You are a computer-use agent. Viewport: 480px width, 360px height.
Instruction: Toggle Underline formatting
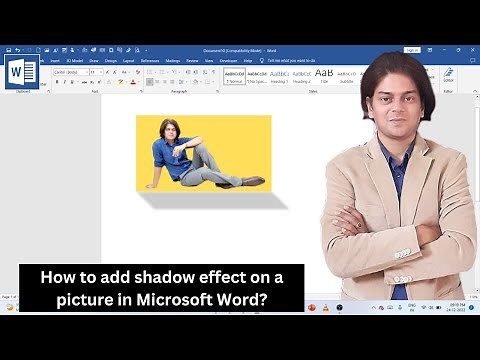coord(72,82)
